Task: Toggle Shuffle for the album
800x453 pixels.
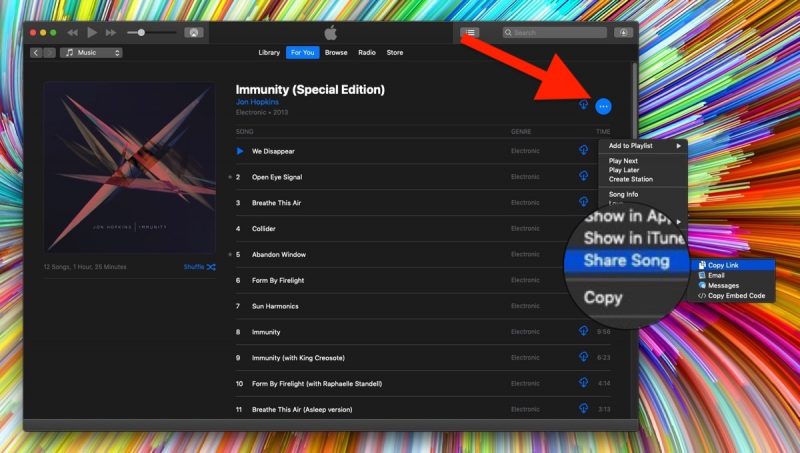Action: (x=200, y=267)
